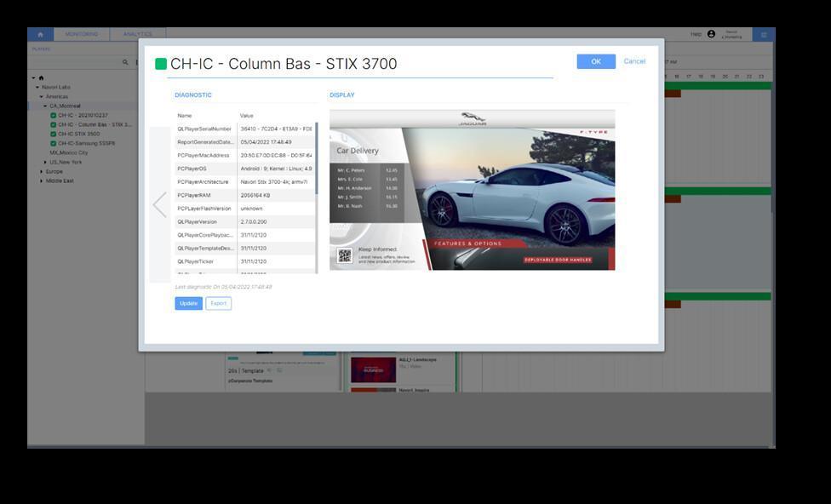Toggle checkbox for CH-IC - 2021010237
The height and width of the screenshot is (504, 831).
click(53, 115)
